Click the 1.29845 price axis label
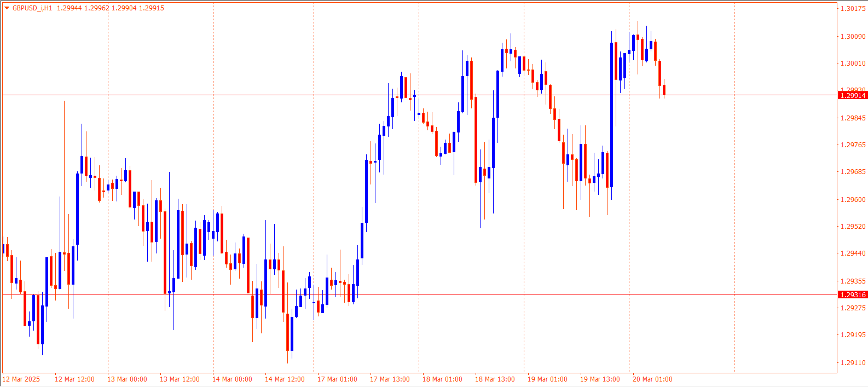Viewport: 868px width, 387px height. tap(853, 118)
